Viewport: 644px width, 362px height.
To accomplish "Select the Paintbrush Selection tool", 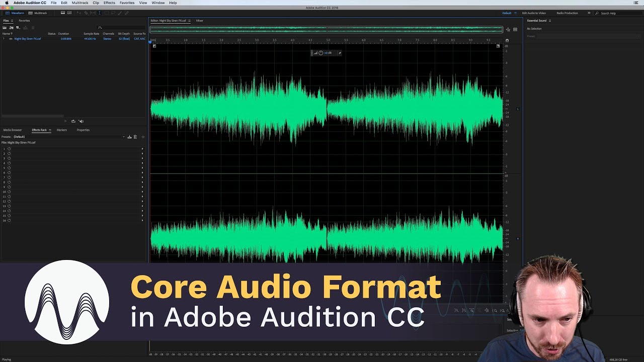I will coord(120,13).
